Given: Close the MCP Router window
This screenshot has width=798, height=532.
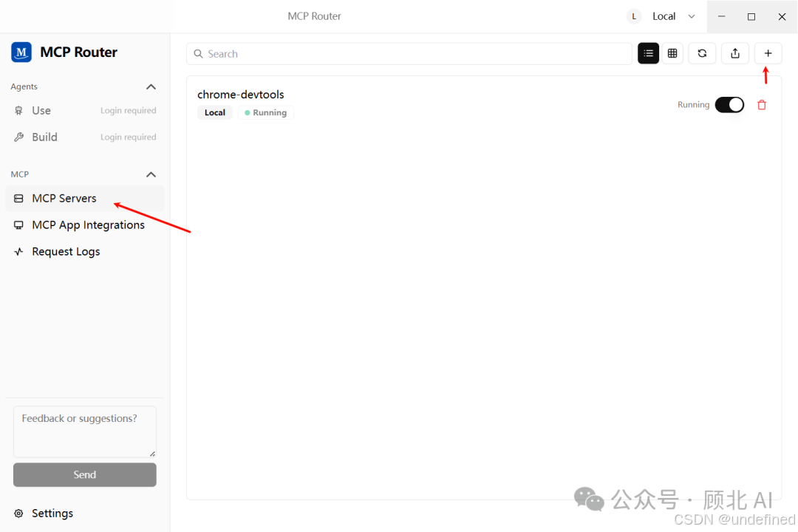Looking at the screenshot, I should pyautogui.click(x=782, y=16).
